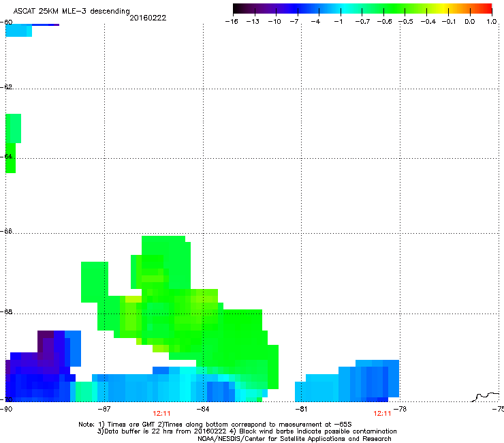Viewport: 504px width, 443px height.
Task: Click the -0.1 colorbar tick label
Action: pos(449,22)
